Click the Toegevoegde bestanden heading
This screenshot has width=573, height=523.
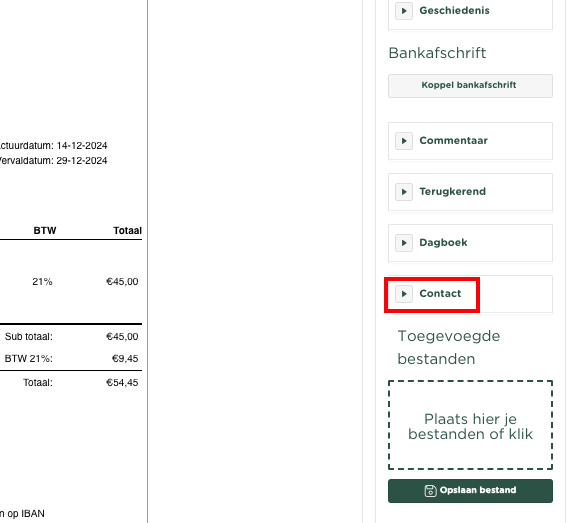[x=449, y=347]
